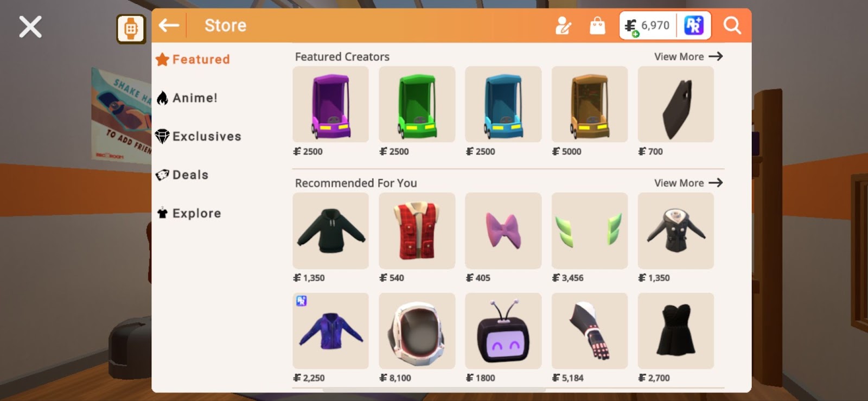This screenshot has height=401, width=868.
Task: Open the watch menu icon
Action: point(131,29)
